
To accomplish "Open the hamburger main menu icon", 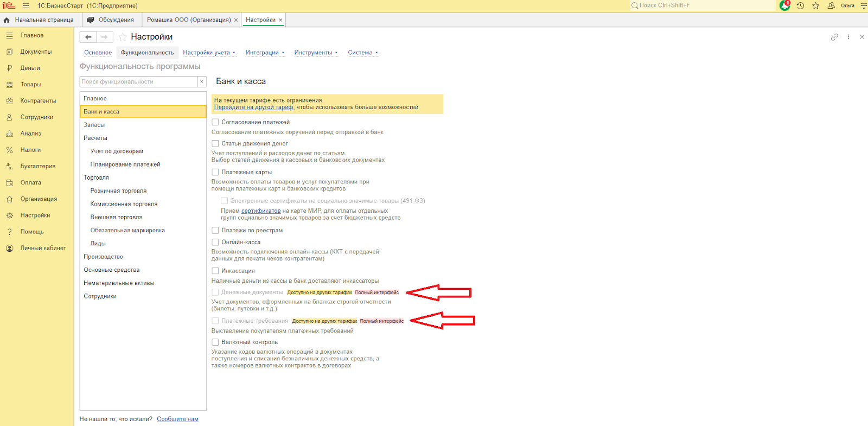I will 25,5.
